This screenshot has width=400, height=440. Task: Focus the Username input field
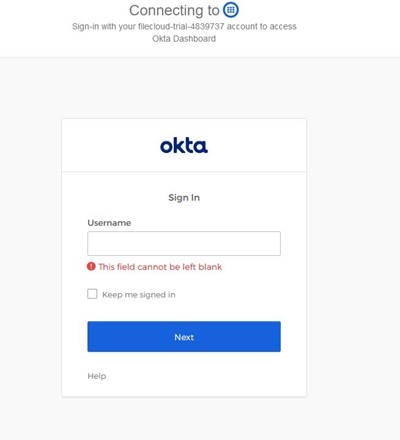184,244
